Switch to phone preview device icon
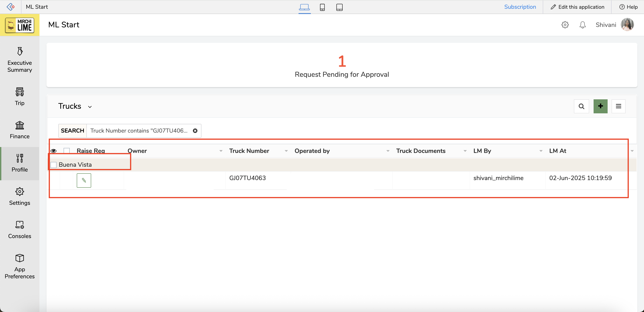This screenshot has width=644, height=312. click(x=322, y=7)
